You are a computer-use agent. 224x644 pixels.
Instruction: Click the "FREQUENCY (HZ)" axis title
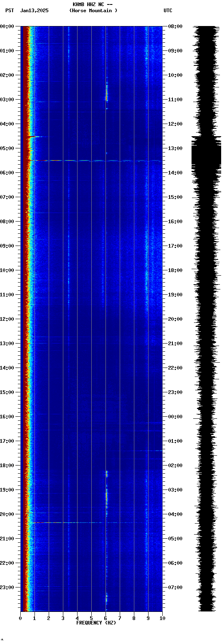coord(96,623)
